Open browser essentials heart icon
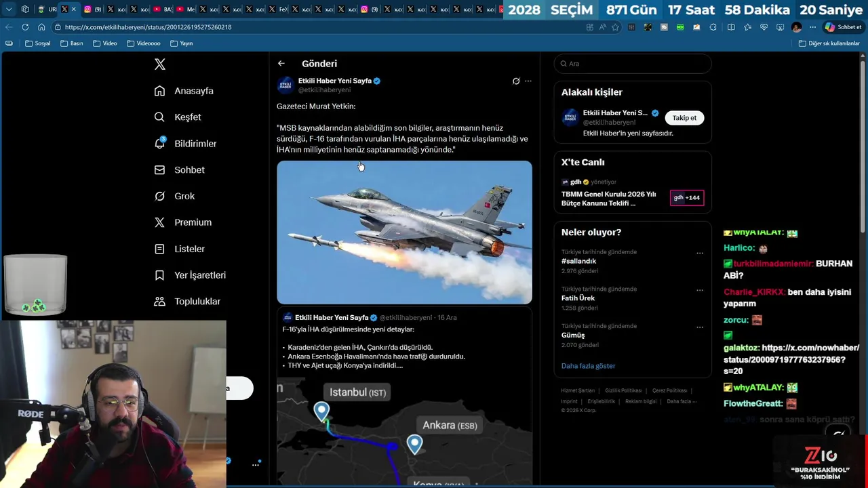The width and height of the screenshot is (868, 488). 764,27
